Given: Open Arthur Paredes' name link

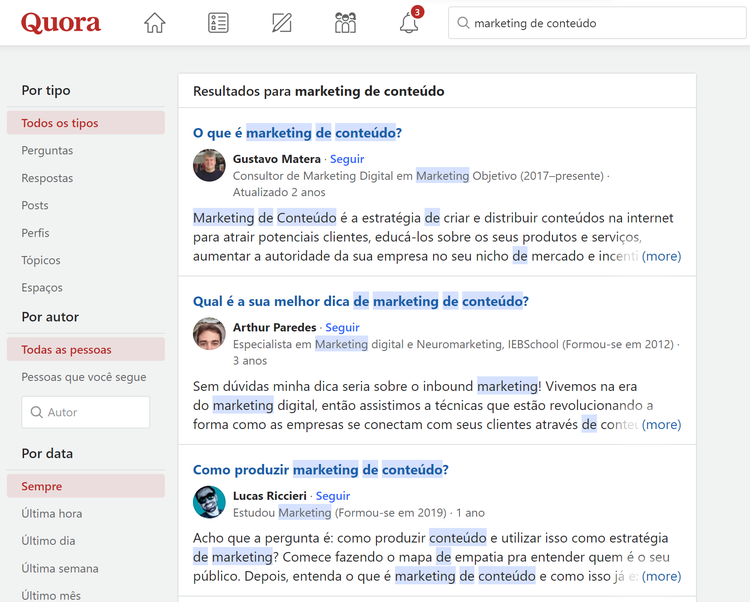Looking at the screenshot, I should [275, 327].
